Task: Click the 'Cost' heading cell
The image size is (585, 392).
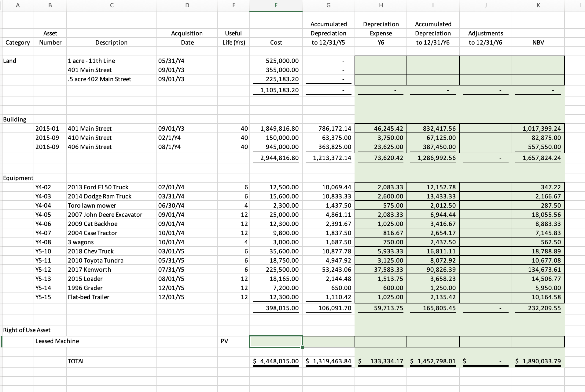Action: (276, 42)
